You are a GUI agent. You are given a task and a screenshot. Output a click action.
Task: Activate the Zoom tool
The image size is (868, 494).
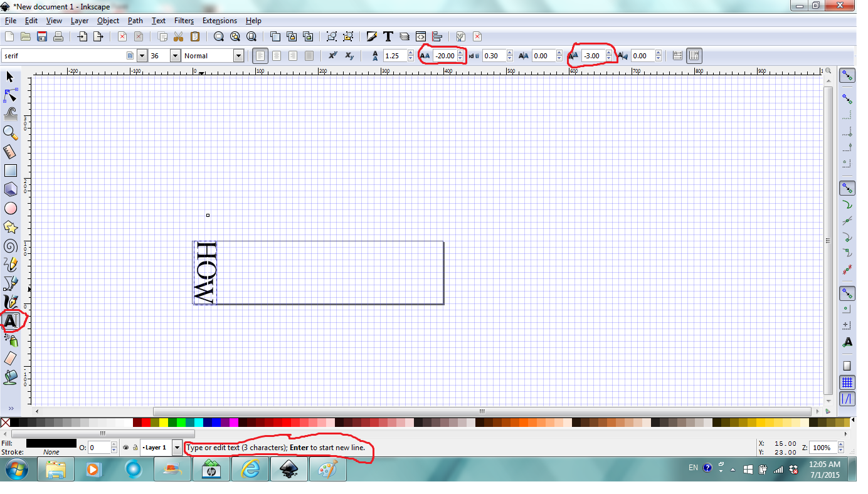(10, 132)
